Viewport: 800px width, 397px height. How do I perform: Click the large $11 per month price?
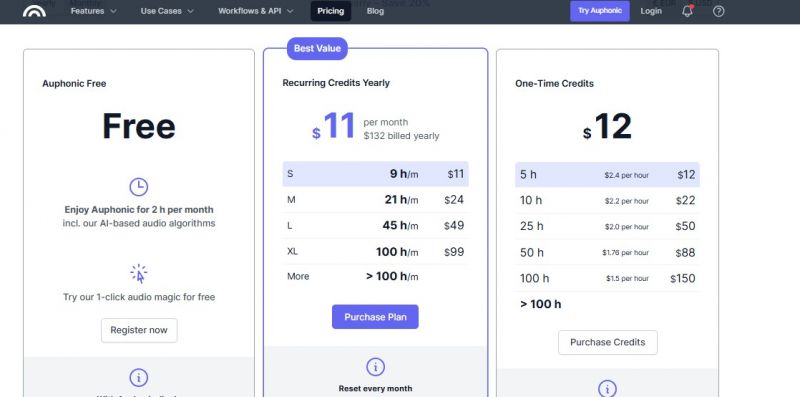click(333, 126)
